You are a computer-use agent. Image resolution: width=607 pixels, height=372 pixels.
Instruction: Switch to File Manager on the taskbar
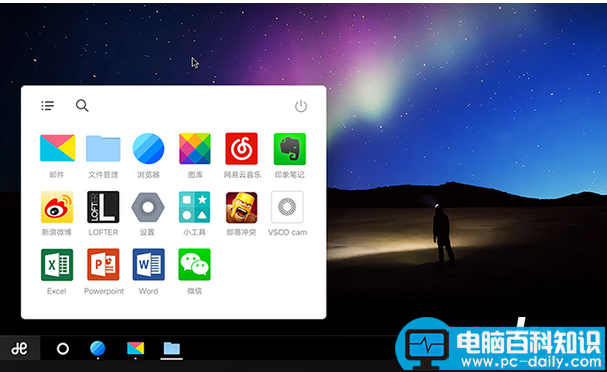171,349
